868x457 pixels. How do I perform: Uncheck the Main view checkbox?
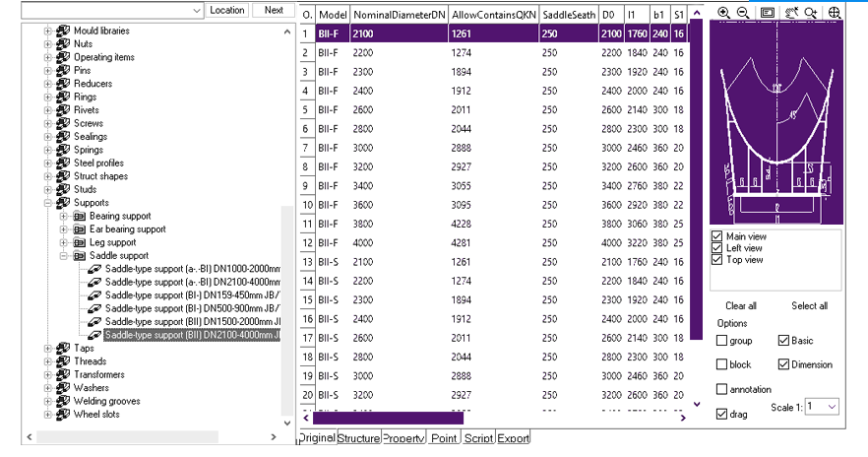pyautogui.click(x=717, y=236)
